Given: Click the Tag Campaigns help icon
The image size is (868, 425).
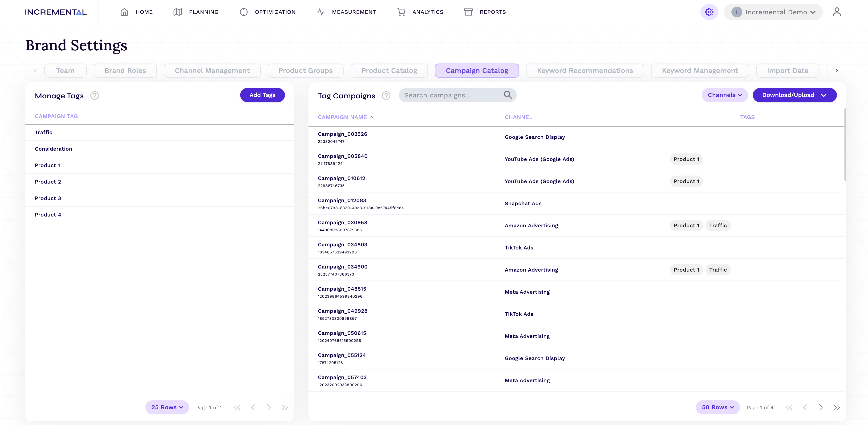Looking at the screenshot, I should (x=386, y=96).
